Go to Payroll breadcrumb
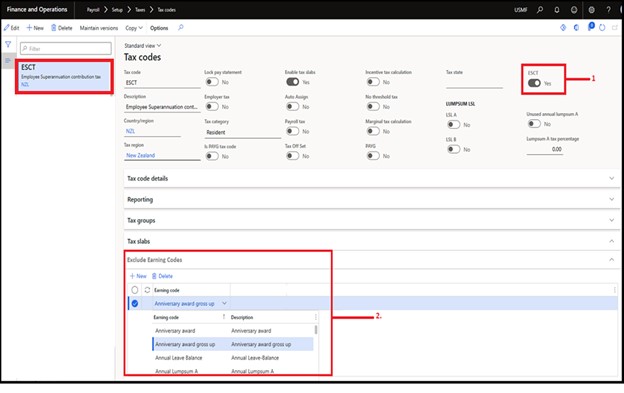The height and width of the screenshot is (393, 624). [x=93, y=10]
